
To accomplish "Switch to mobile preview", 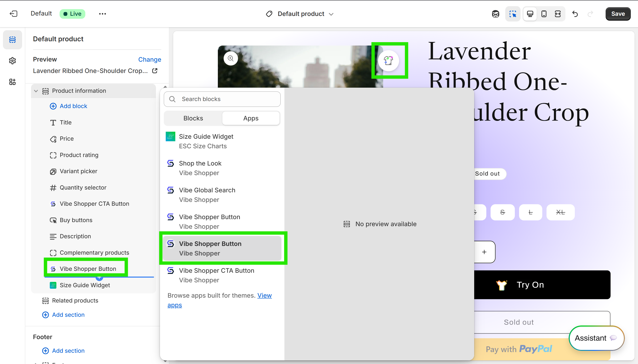I will 544,14.
